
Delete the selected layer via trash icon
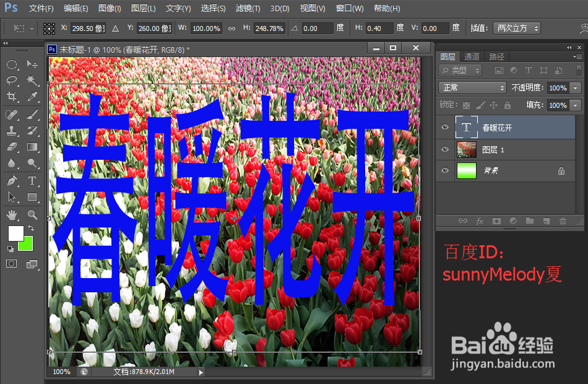pos(563,220)
